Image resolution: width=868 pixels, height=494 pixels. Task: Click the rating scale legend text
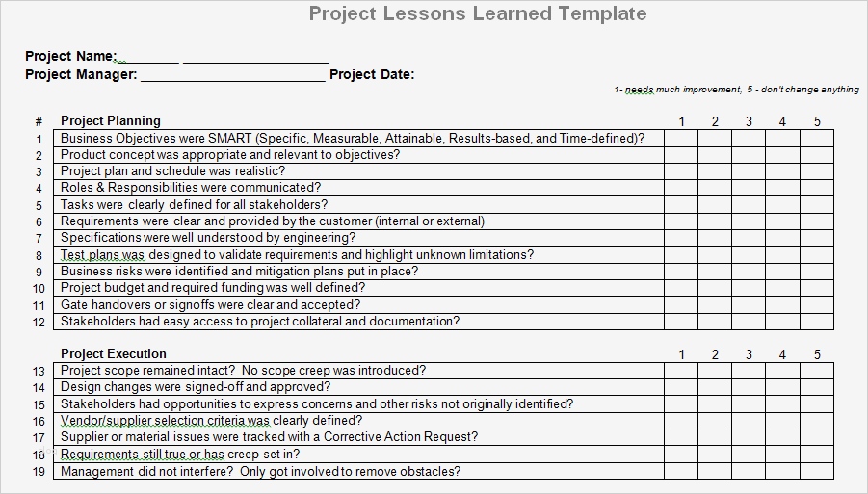click(736, 90)
